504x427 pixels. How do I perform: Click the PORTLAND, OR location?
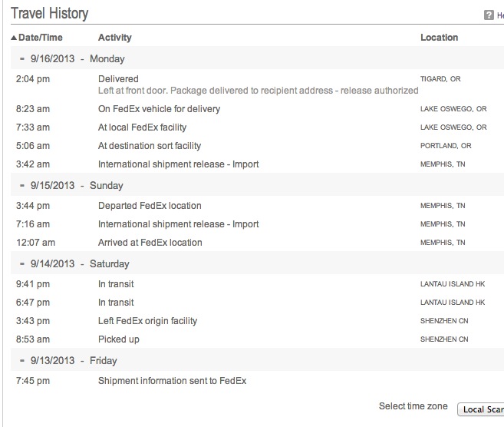[446, 146]
